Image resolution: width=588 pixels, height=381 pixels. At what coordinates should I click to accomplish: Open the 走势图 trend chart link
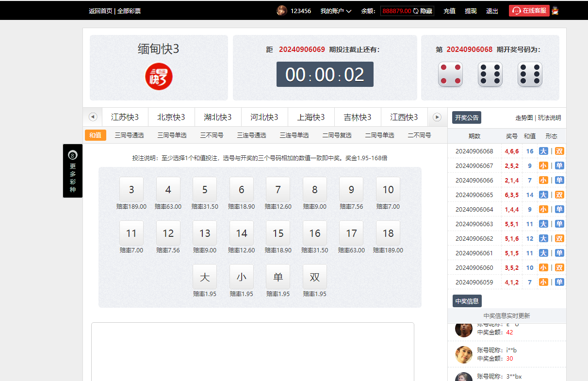point(523,117)
